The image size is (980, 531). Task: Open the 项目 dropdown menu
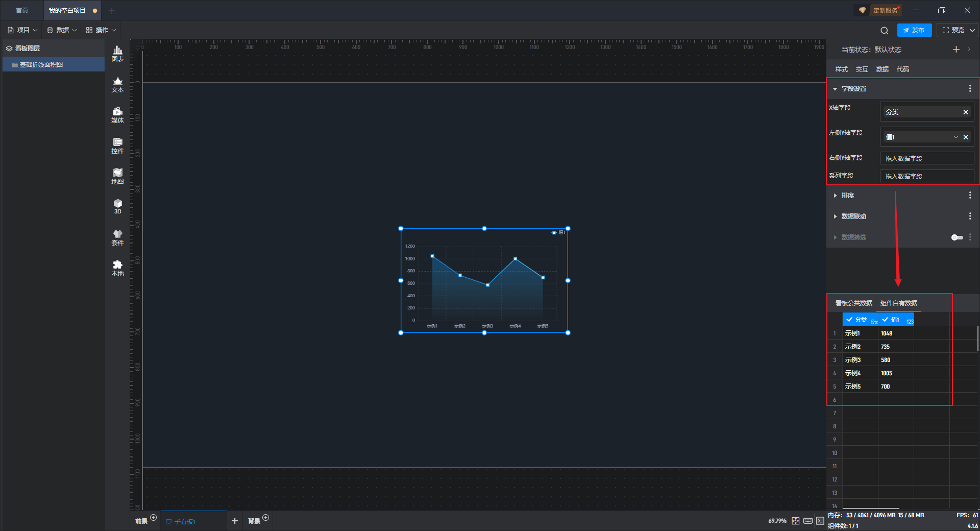pyautogui.click(x=22, y=30)
